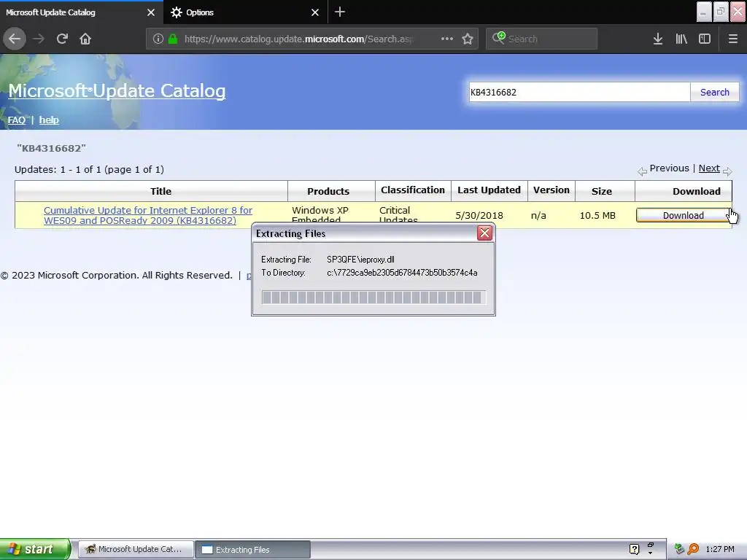
Task: Click the tray help question-mark icon
Action: pyautogui.click(x=634, y=549)
